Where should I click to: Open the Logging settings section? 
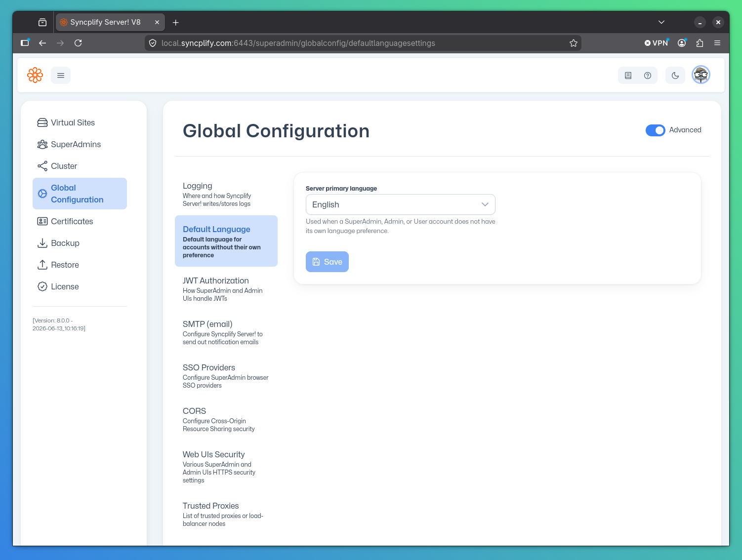coord(226,194)
